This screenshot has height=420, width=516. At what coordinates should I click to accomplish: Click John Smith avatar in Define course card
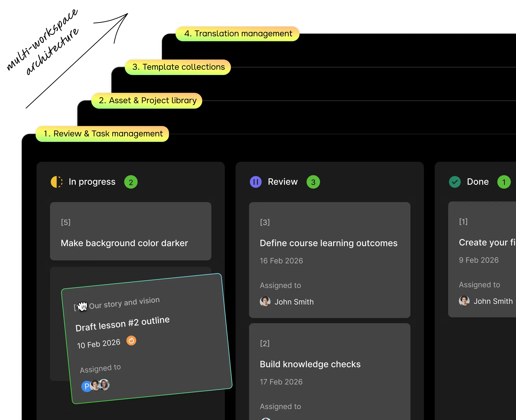click(x=265, y=302)
